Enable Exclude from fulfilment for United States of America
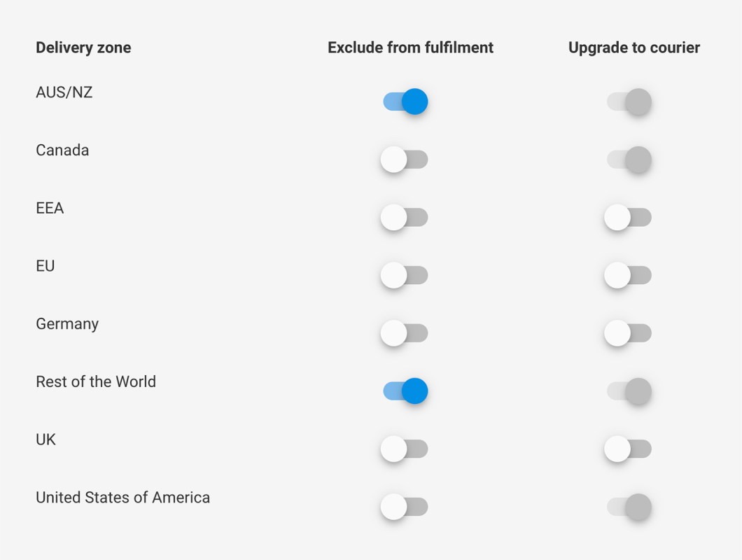 pyautogui.click(x=405, y=507)
